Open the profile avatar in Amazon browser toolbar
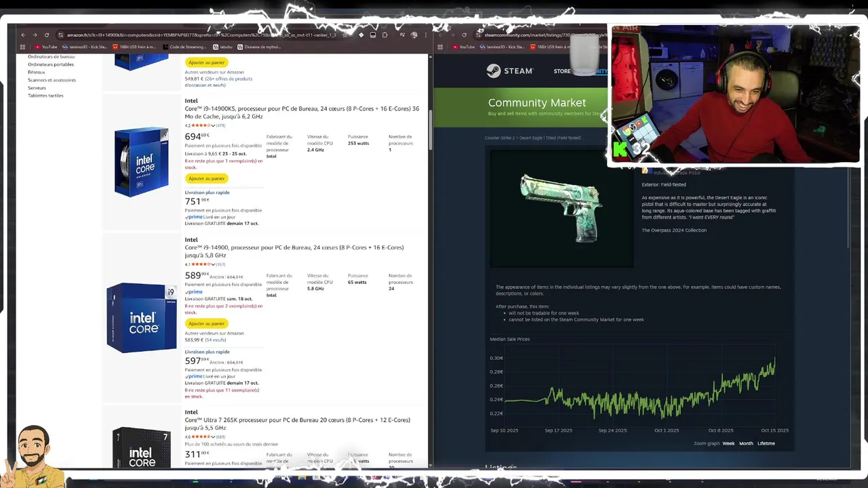The height and width of the screenshot is (488, 868). coord(414,35)
